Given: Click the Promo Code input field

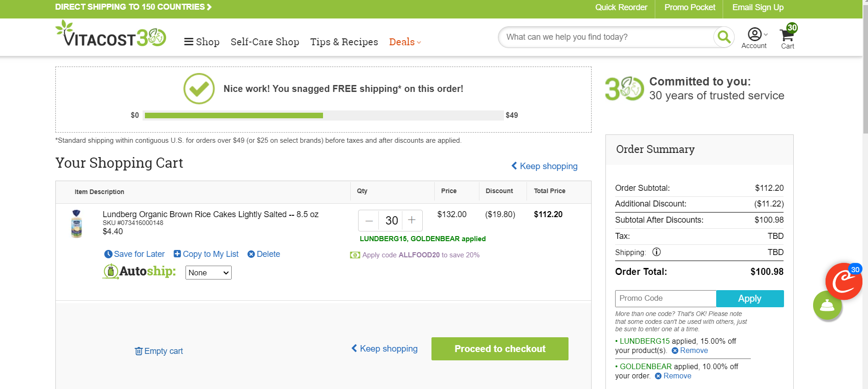Looking at the screenshot, I should (665, 298).
